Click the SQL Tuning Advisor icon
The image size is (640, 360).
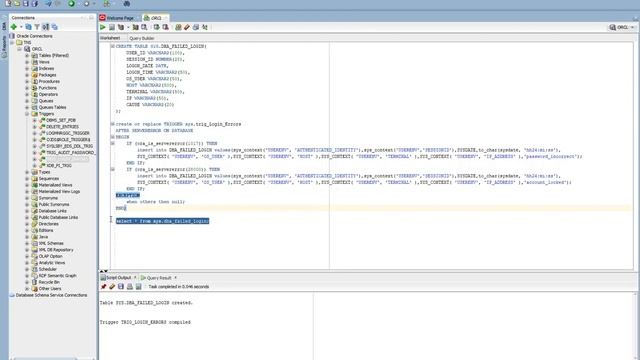pos(144,27)
